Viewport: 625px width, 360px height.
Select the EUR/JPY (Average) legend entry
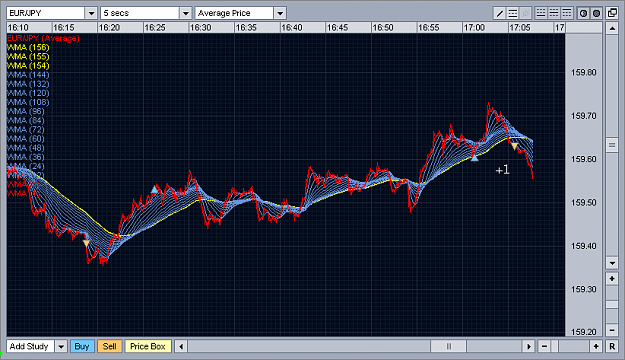(43, 38)
